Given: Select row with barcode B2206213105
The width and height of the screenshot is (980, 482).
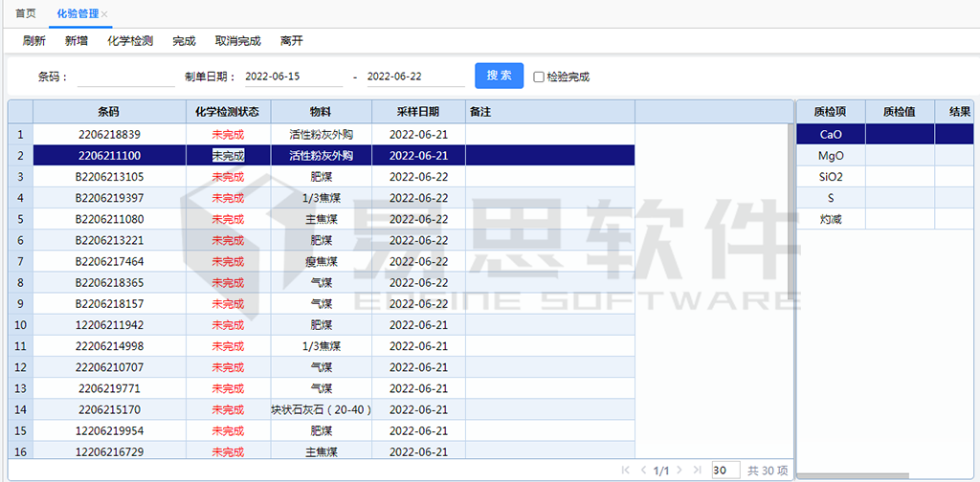Looking at the screenshot, I should pos(109,177).
